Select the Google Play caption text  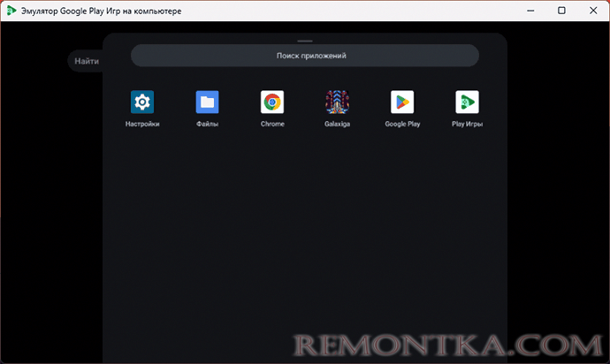402,125
